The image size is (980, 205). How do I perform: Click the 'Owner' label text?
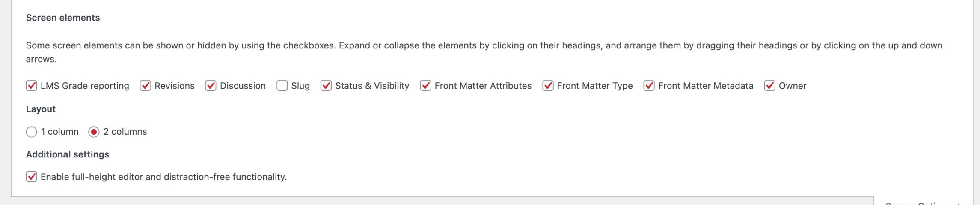tap(792, 86)
